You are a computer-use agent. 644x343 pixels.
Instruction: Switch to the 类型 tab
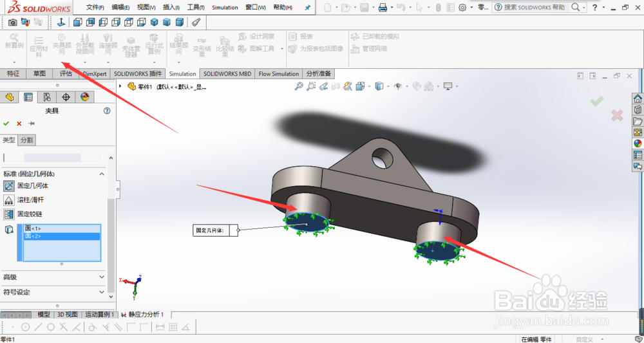[9, 140]
